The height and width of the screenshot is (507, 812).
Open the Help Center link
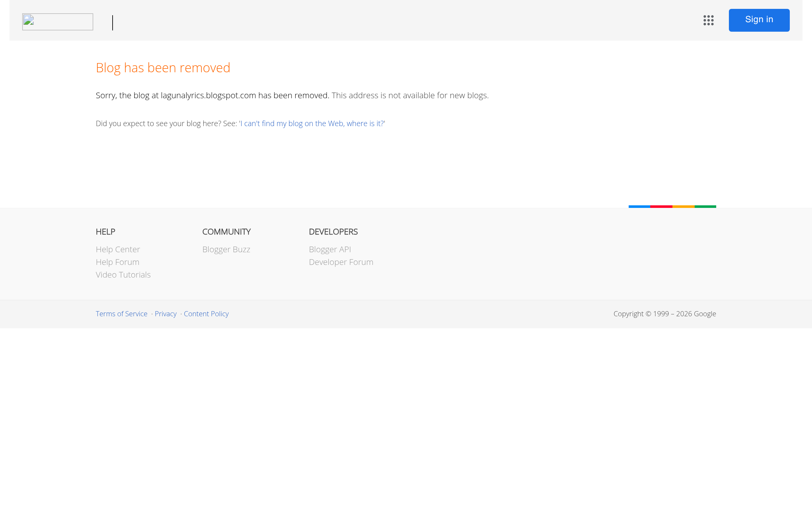pos(118,249)
